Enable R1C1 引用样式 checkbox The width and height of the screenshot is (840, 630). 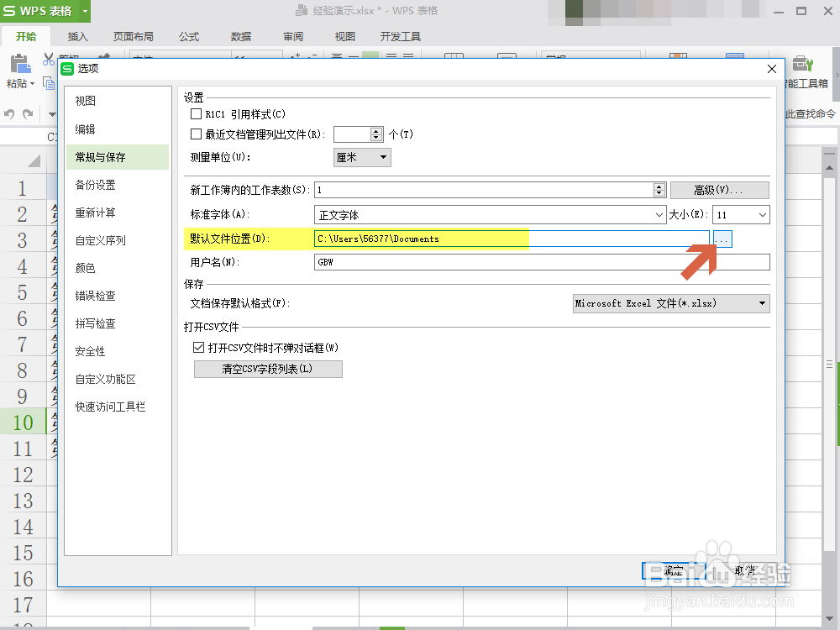coord(195,115)
